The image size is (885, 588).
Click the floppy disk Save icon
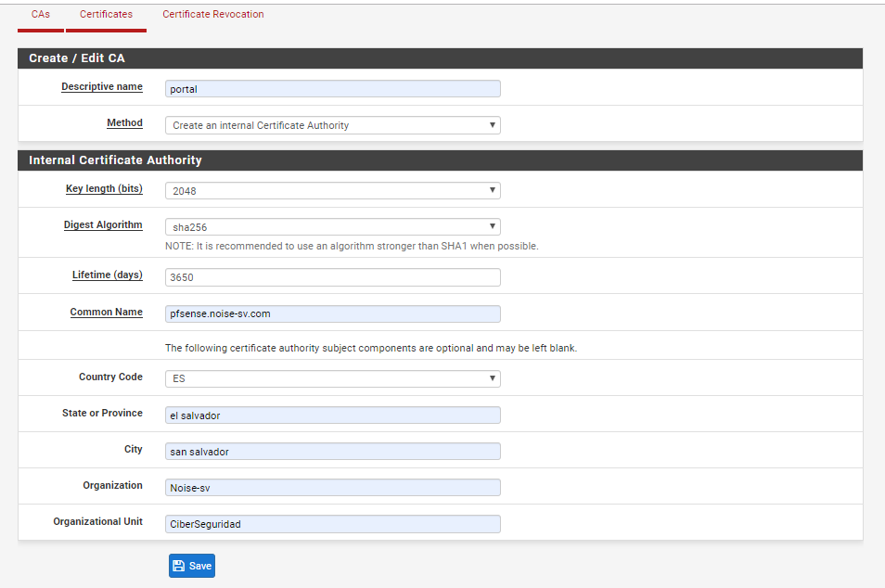coord(178,566)
